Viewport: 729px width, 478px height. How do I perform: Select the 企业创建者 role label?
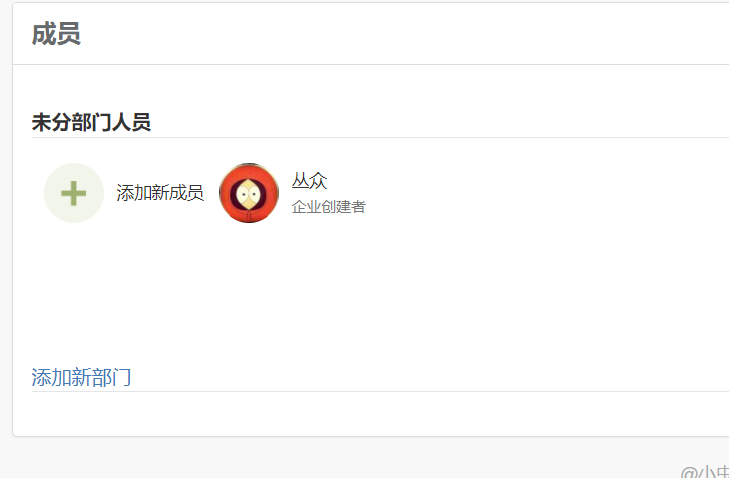(328, 206)
